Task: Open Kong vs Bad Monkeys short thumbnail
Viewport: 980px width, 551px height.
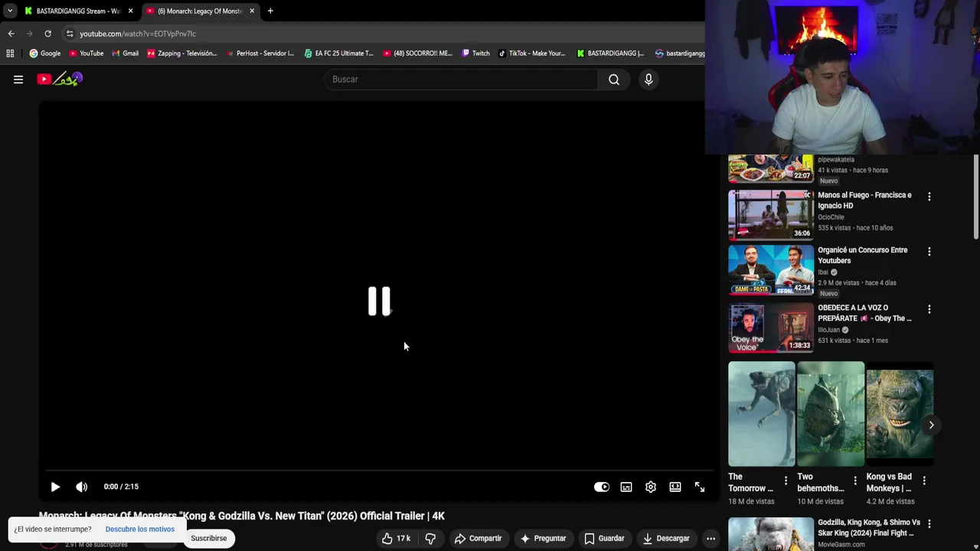Action: point(900,414)
